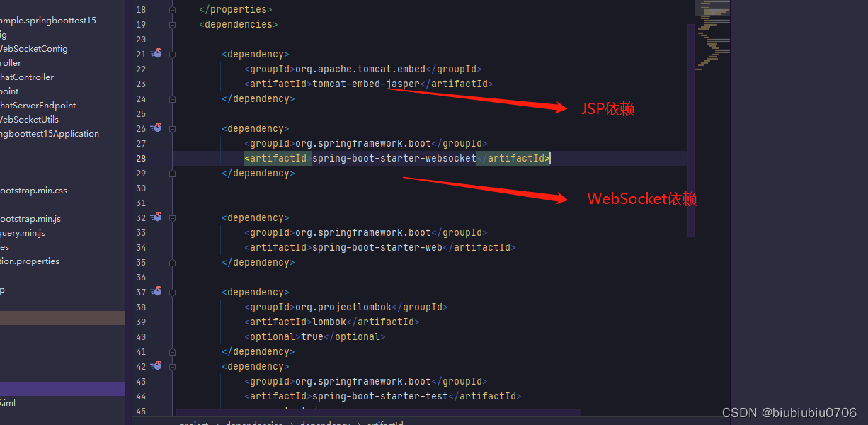868x425 pixels.
Task: Click the gutter icon at line 32
Action: [x=156, y=217]
